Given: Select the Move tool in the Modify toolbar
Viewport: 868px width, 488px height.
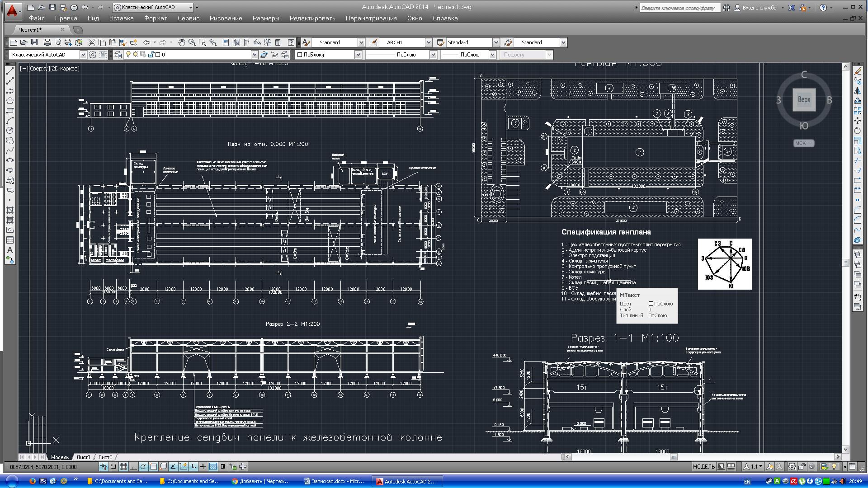Looking at the screenshot, I should (857, 121).
